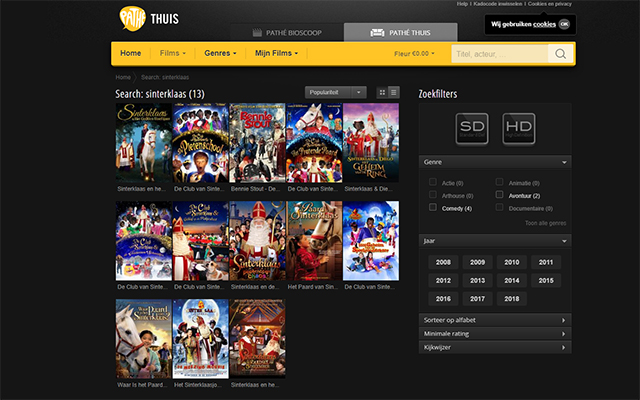Check the Documentaire genre checkbox

point(499,207)
